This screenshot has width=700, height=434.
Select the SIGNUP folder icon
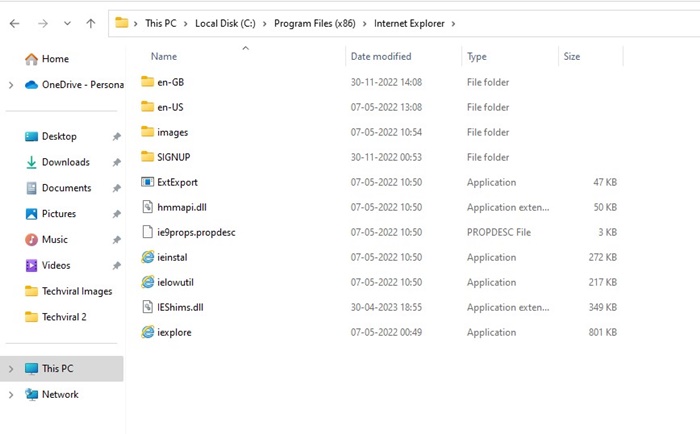[147, 157]
